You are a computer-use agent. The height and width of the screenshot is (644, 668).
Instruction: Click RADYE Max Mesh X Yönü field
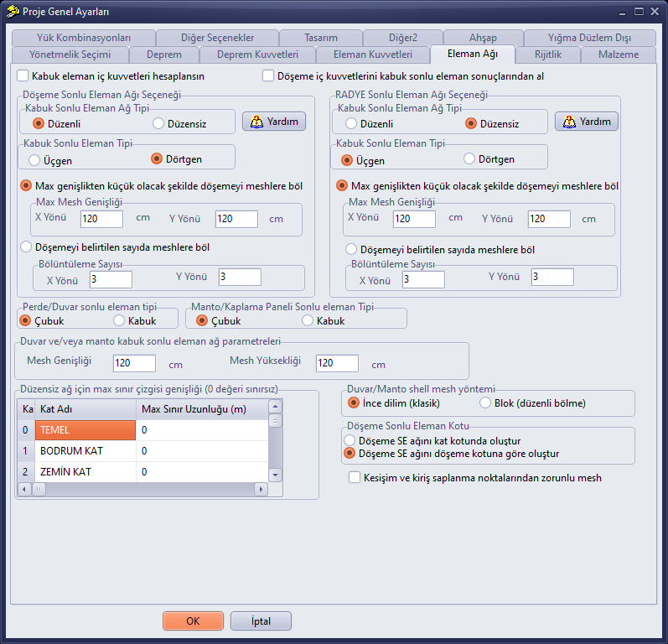pos(414,219)
